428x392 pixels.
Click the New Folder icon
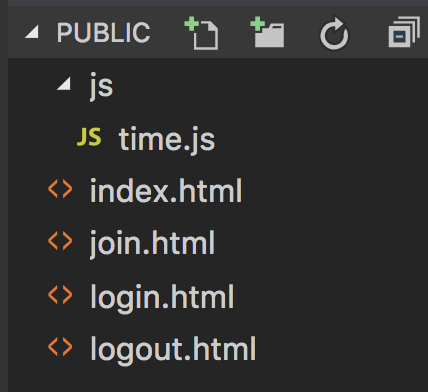[267, 32]
